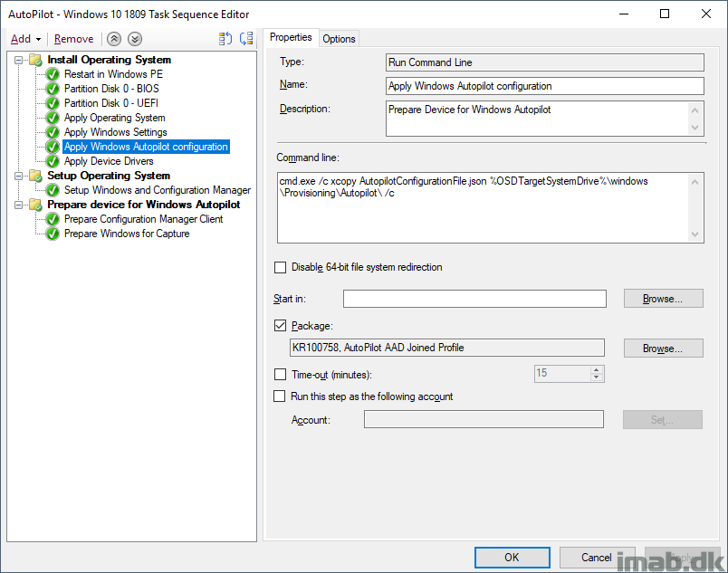
Task: Select Apply Windows Settings step
Action: tap(116, 132)
